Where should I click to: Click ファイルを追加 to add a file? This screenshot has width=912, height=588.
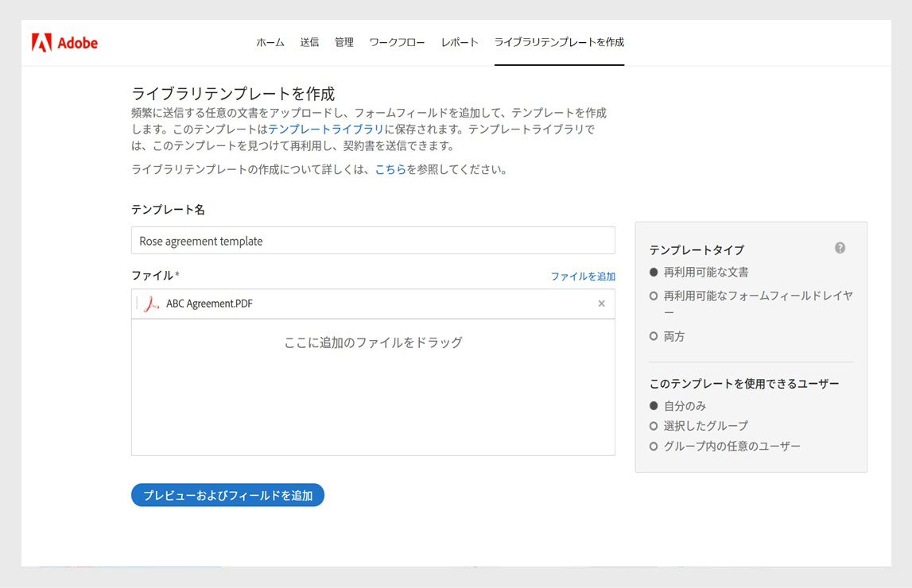point(583,277)
